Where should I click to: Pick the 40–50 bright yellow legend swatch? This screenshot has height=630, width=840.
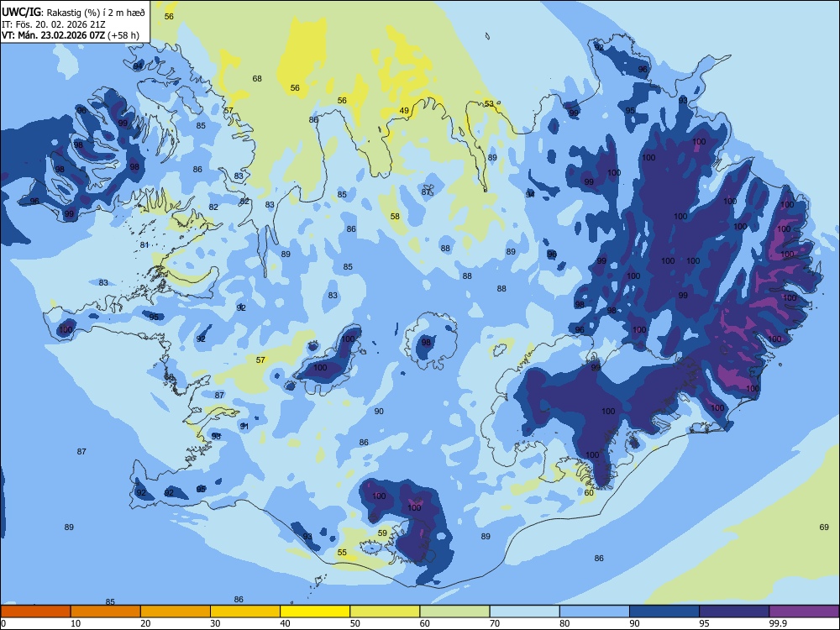[x=315, y=612]
